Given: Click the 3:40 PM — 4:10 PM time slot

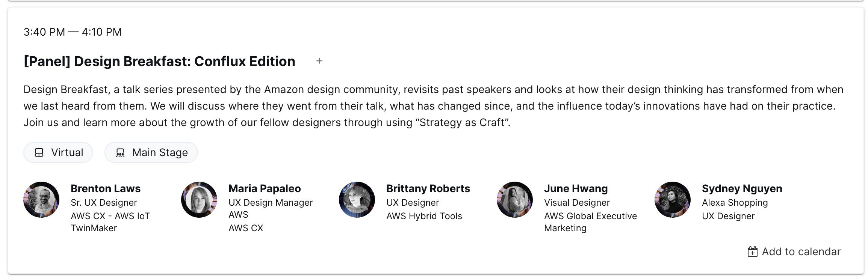Looking at the screenshot, I should click(73, 32).
